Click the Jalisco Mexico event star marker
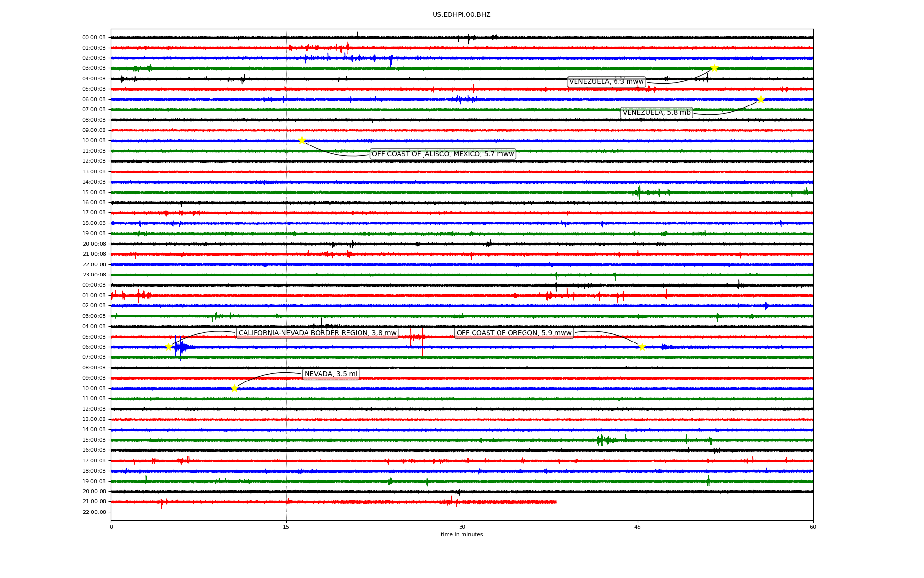The image size is (924, 578). 302,141
